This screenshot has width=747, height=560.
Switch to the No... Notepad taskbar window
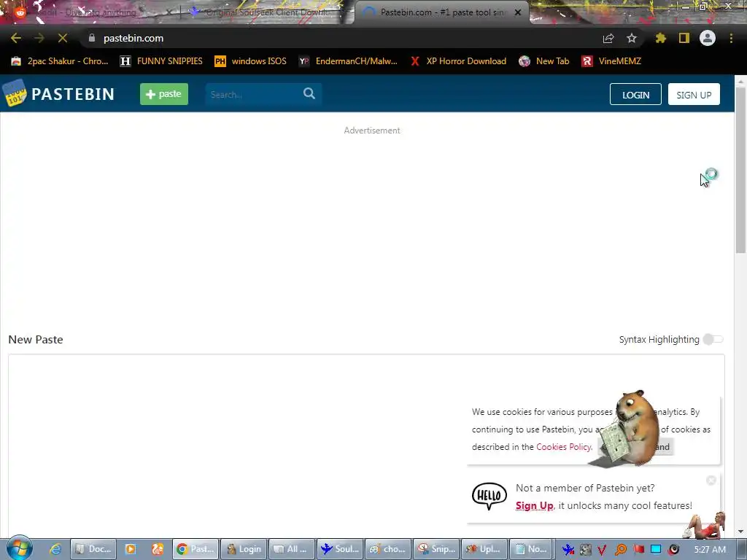[532, 549]
